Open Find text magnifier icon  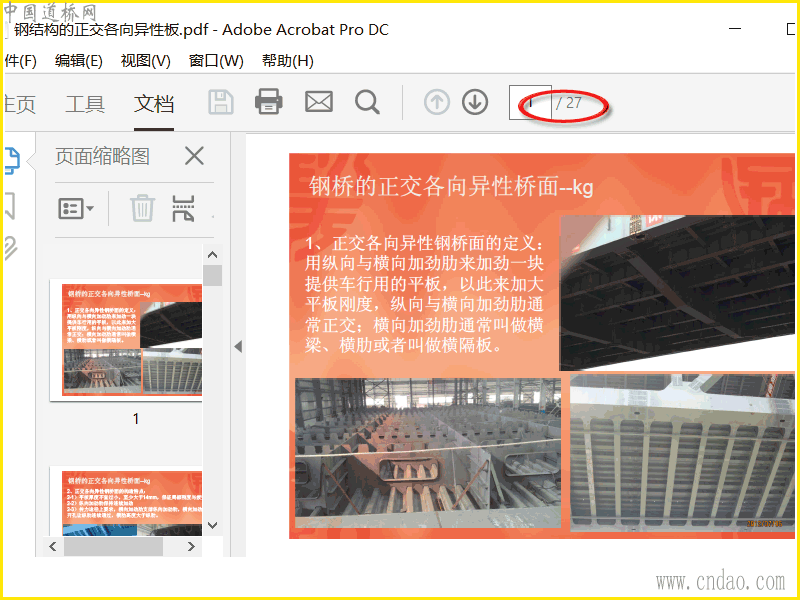(367, 102)
